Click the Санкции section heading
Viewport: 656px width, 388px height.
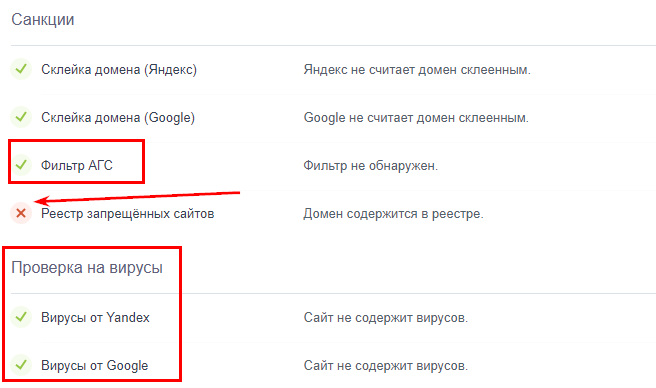[x=43, y=20]
